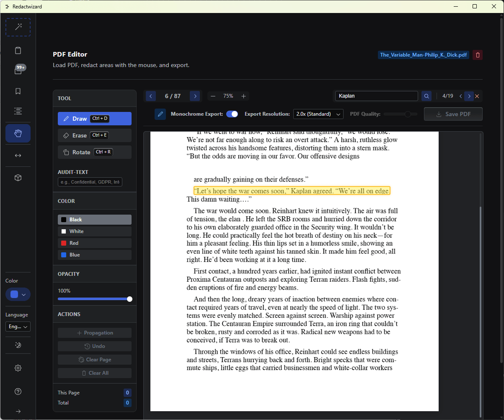
Task: Close the search with the X icon
Action: 477,96
